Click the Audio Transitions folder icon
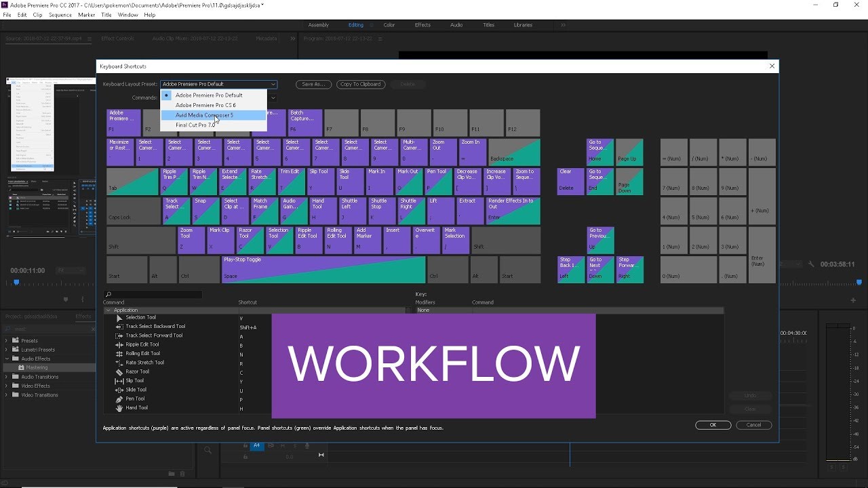 click(x=15, y=377)
